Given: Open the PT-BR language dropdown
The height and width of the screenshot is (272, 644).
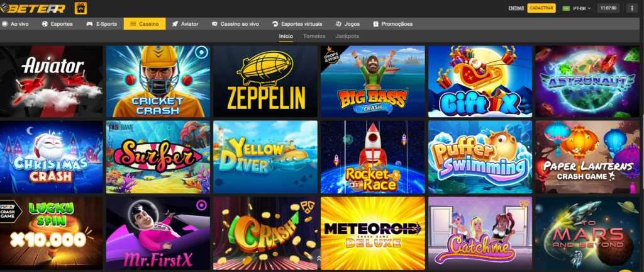Looking at the screenshot, I should click(x=577, y=8).
